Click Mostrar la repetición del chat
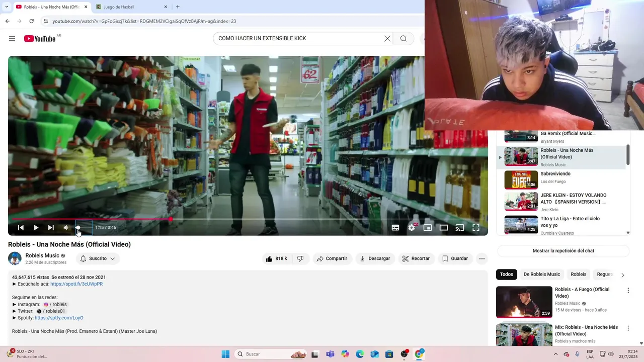Image resolution: width=644 pixels, height=362 pixels. [563, 251]
